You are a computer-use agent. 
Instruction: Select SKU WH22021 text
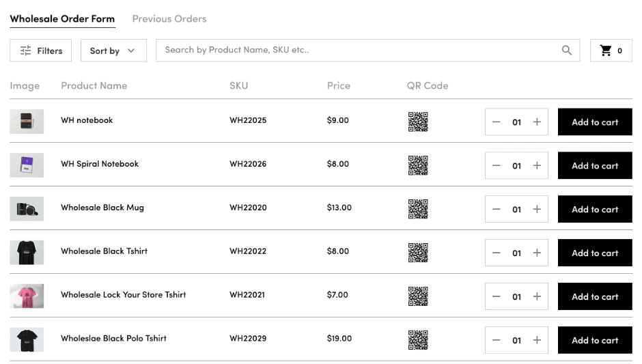click(x=247, y=295)
